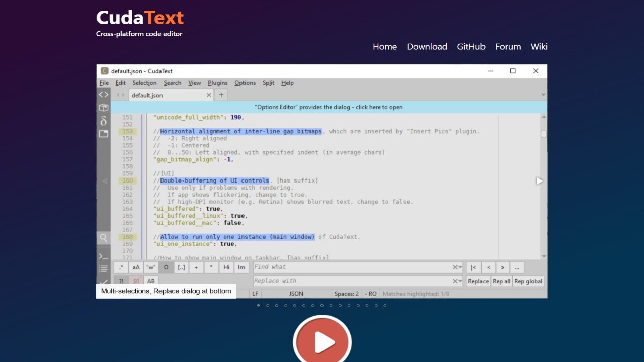Go to the Home page link

tap(385, 47)
